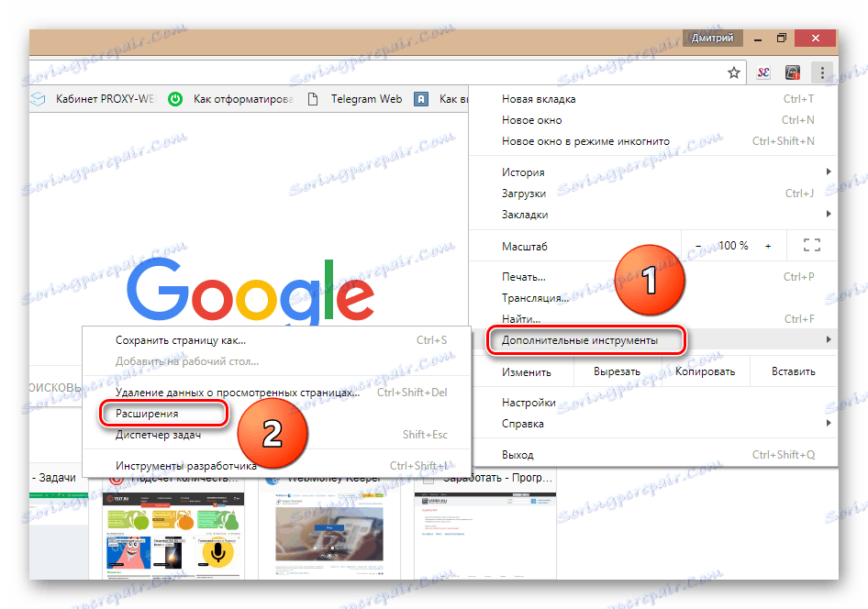The image size is (868, 609).
Task: Open Новое окно в режиме инкогнито
Action: coord(653,141)
